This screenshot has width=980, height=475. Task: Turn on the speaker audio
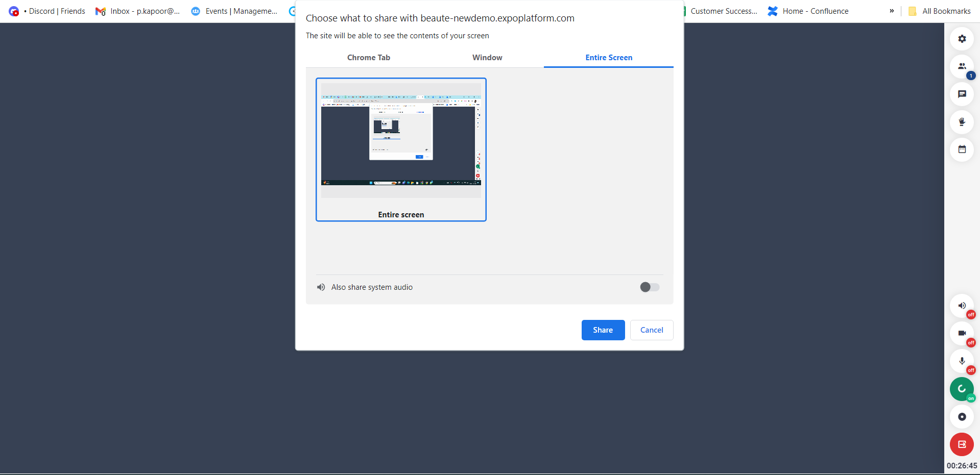coord(962,306)
